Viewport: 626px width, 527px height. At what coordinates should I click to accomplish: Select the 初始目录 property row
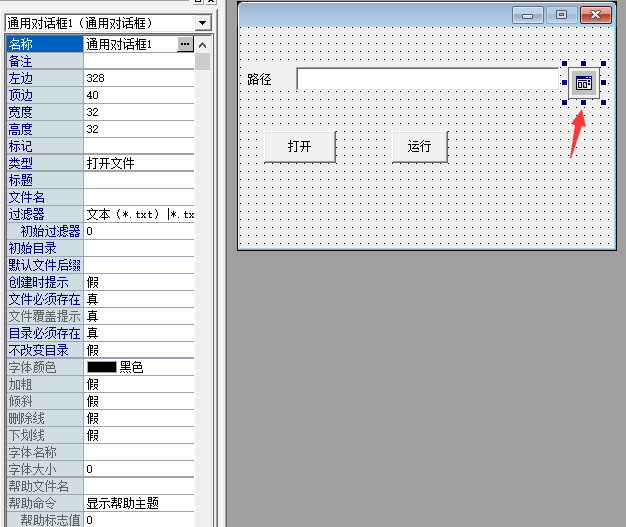pyautogui.click(x=44, y=248)
